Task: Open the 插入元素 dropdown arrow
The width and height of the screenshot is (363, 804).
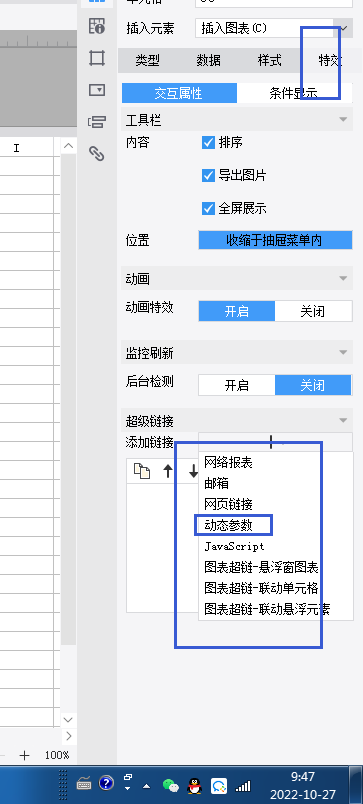Action: 344,28
